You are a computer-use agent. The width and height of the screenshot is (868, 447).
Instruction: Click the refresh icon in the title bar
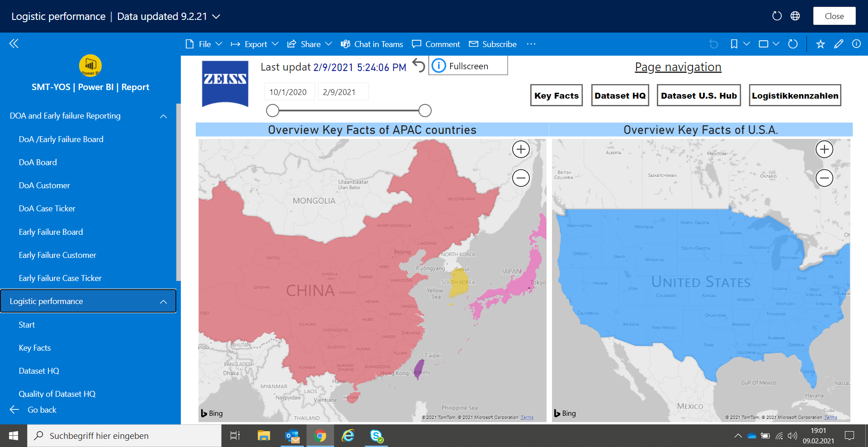(x=777, y=16)
